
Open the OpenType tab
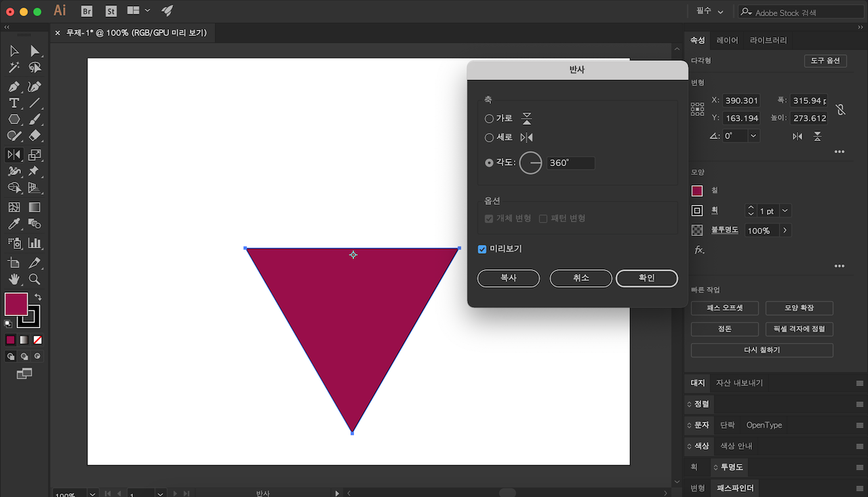(764, 425)
